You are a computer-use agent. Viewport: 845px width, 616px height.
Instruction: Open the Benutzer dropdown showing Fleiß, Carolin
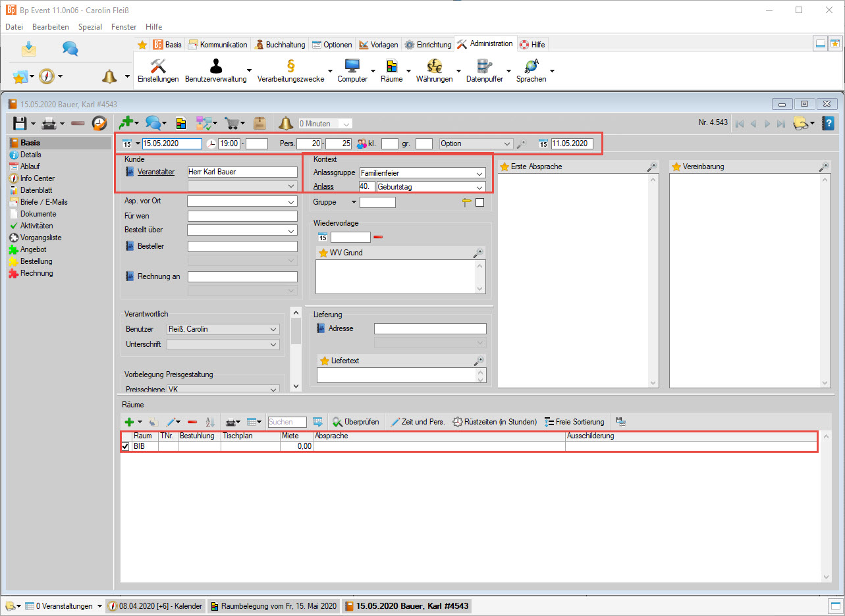point(274,329)
